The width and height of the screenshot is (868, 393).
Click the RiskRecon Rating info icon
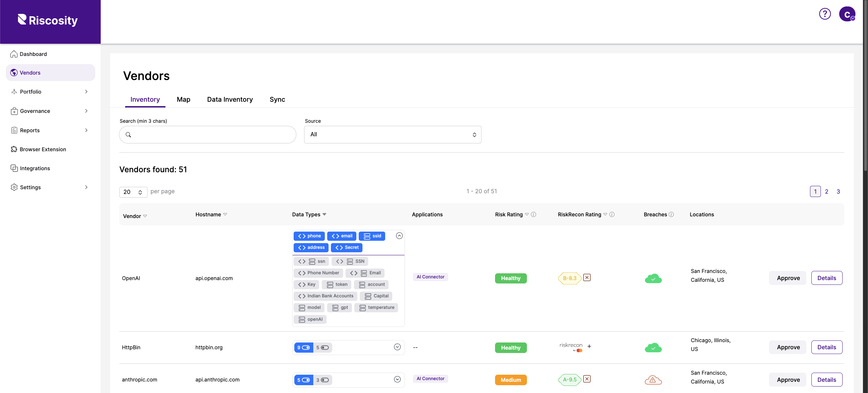(x=612, y=214)
